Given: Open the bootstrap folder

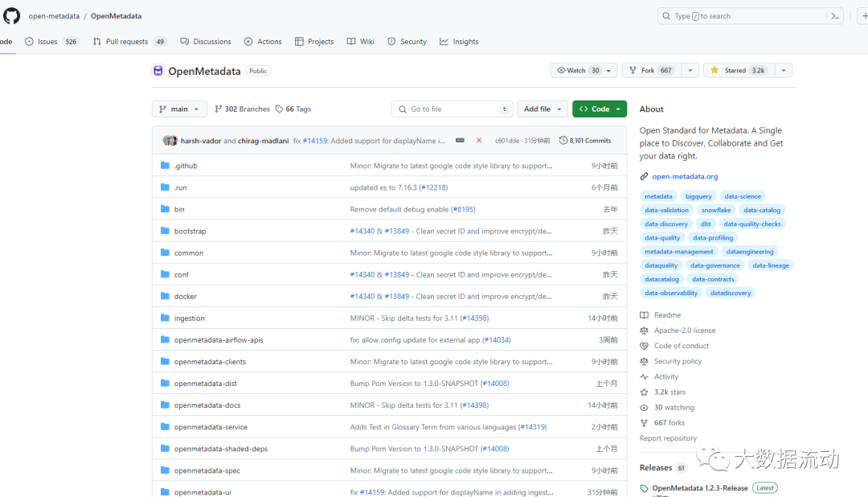Looking at the screenshot, I should pos(190,231).
